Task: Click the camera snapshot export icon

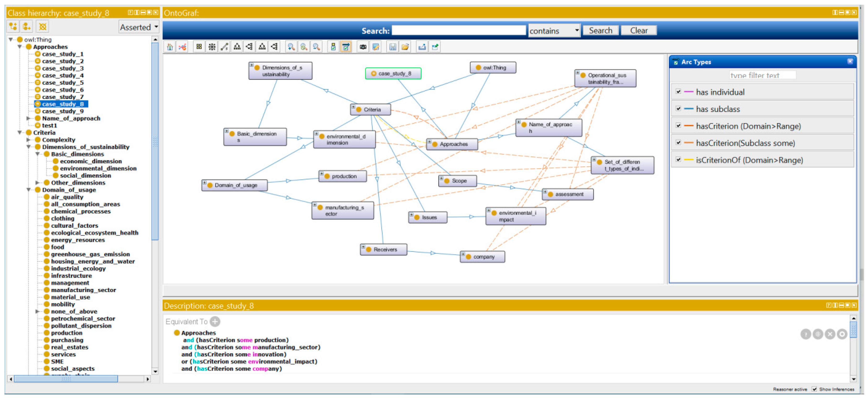Action: [363, 47]
